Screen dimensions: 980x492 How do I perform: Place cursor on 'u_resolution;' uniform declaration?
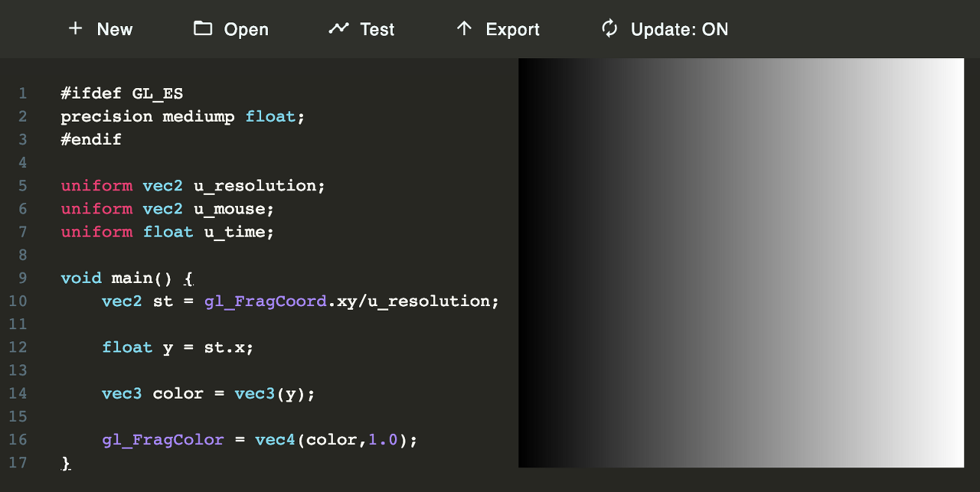click(260, 186)
